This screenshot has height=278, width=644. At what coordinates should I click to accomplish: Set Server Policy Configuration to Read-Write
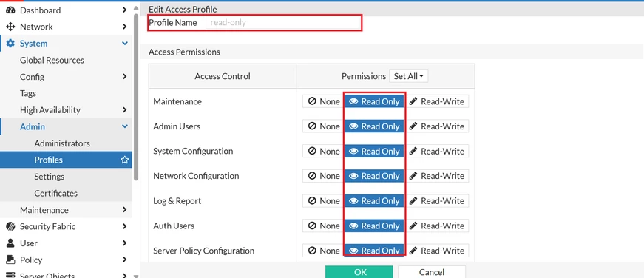click(x=436, y=251)
